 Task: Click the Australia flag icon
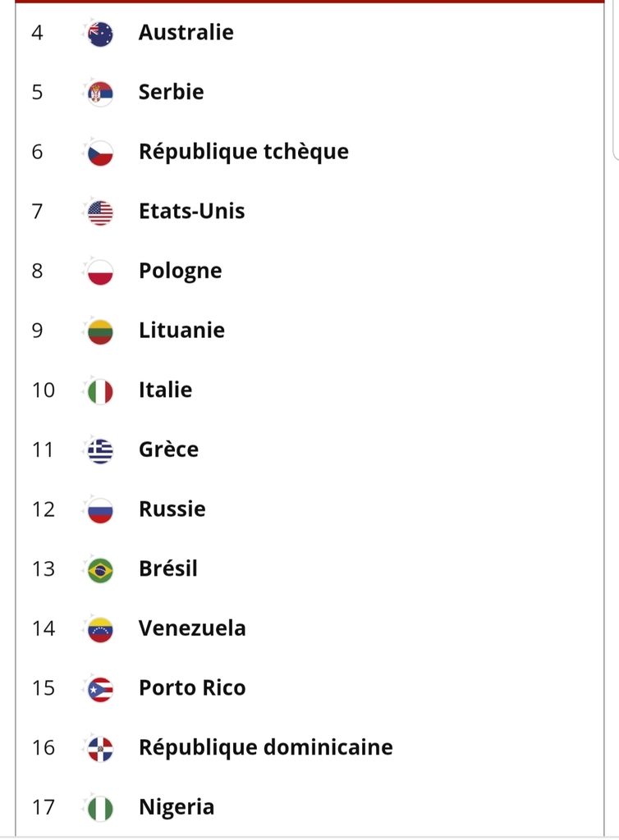point(100,34)
